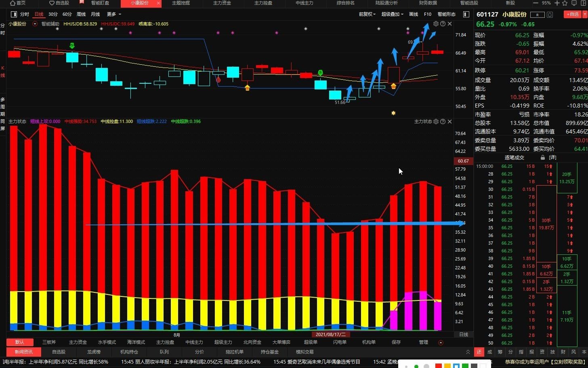Screen dimensions: 588x368
Task: Open the 首页 home tab
Action: click(x=18, y=3)
